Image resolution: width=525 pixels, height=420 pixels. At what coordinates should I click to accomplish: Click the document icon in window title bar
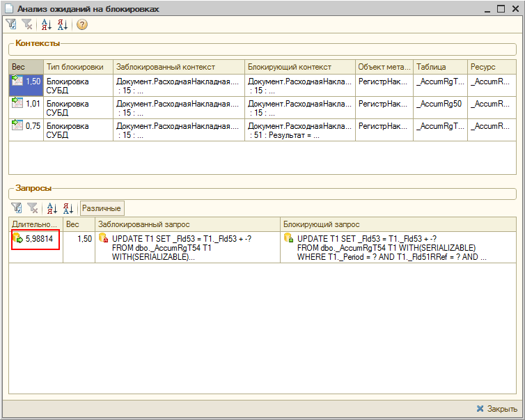tap(9, 9)
